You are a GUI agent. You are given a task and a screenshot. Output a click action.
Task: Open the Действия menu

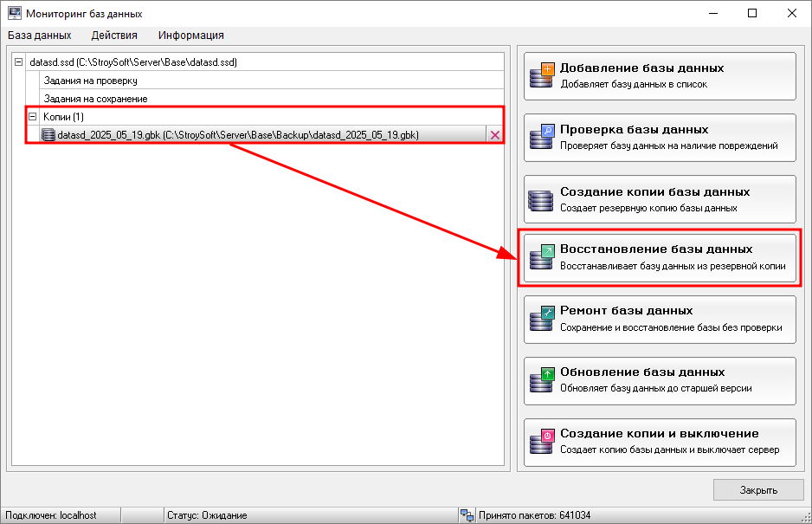(114, 36)
